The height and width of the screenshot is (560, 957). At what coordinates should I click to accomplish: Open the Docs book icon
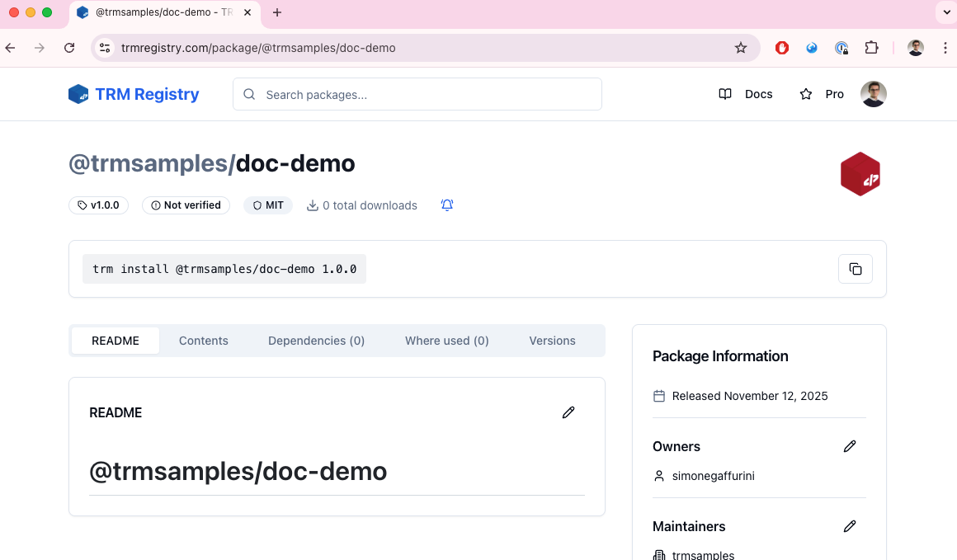click(725, 94)
